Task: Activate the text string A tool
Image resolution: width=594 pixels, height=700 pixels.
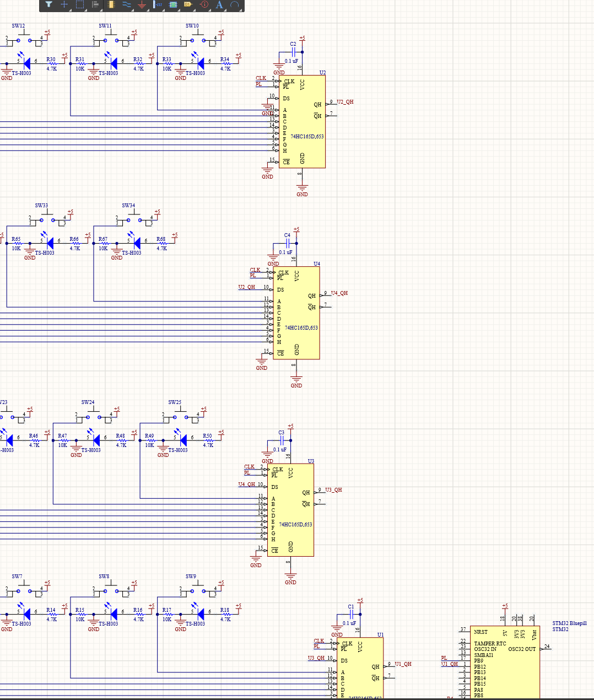Action: [219, 4]
